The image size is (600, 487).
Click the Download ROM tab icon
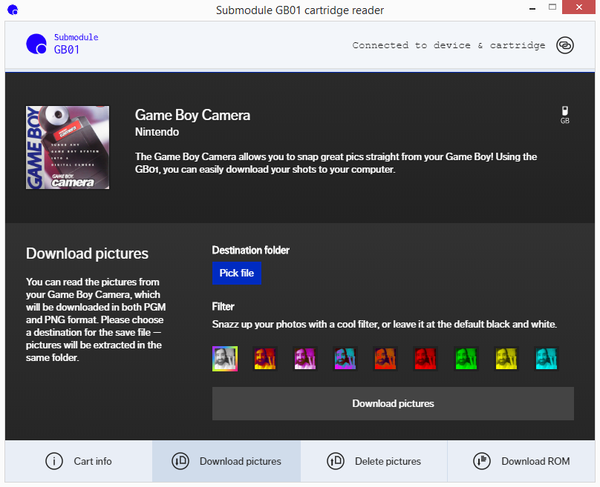pos(482,461)
